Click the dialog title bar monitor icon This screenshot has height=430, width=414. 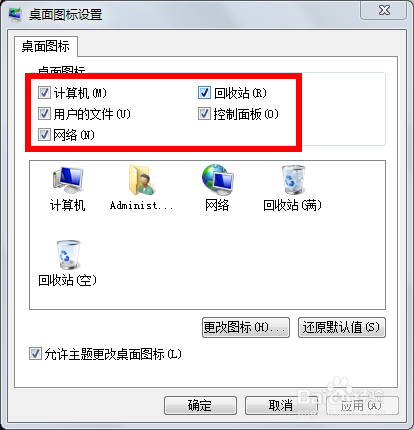(15, 15)
